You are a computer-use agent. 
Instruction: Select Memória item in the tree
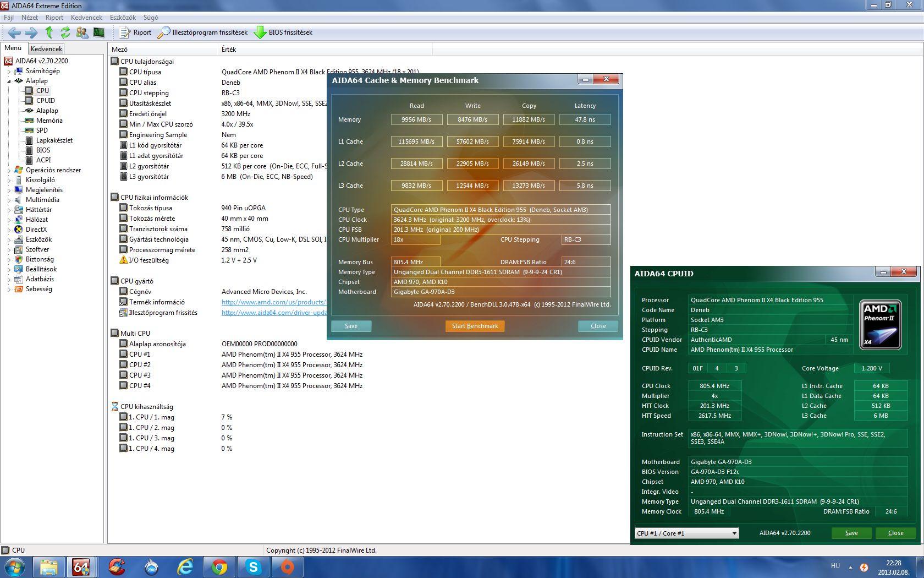[50, 121]
